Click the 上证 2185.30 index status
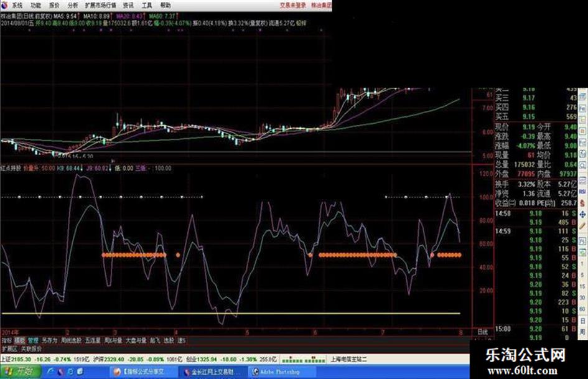This screenshot has width=588, height=379. point(45,360)
